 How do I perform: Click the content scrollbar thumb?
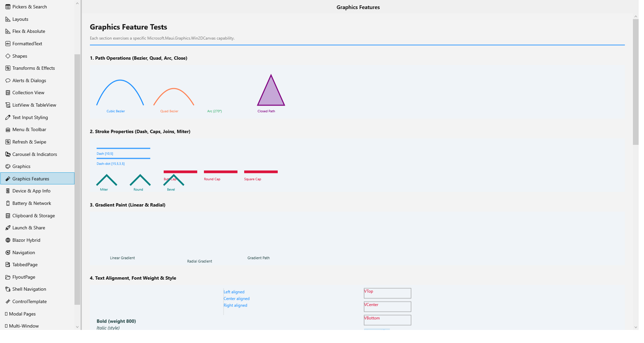(x=636, y=82)
